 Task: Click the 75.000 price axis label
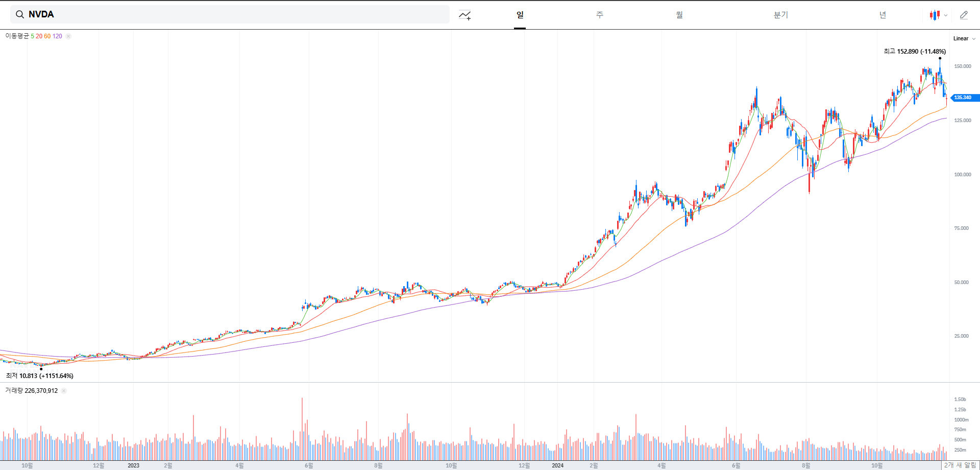point(961,228)
